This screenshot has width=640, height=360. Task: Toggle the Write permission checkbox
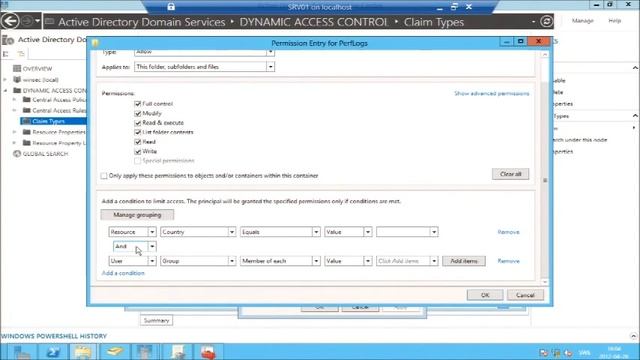(x=138, y=151)
